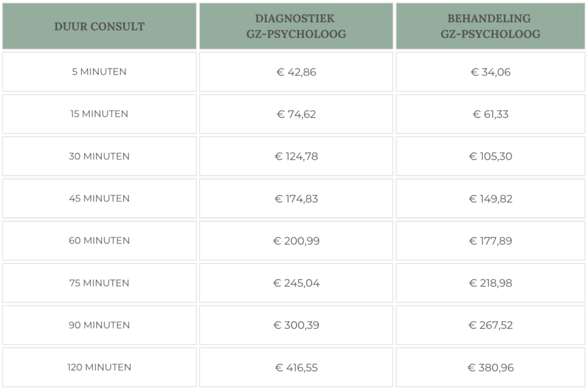Select the 90 MINUTEN row label
The height and width of the screenshot is (389, 588).
(x=99, y=325)
